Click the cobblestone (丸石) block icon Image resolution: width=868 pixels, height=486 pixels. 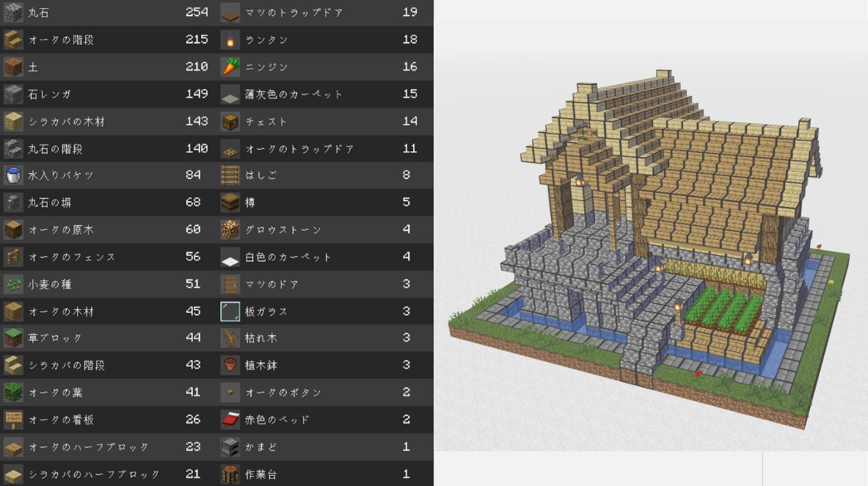13,12
